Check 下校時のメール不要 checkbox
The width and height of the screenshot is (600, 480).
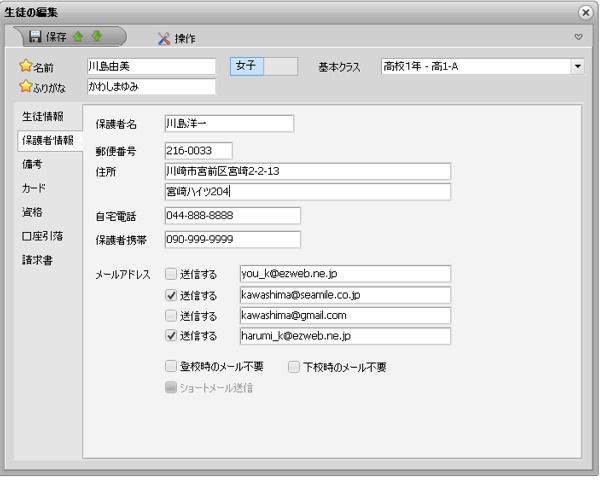tap(294, 367)
